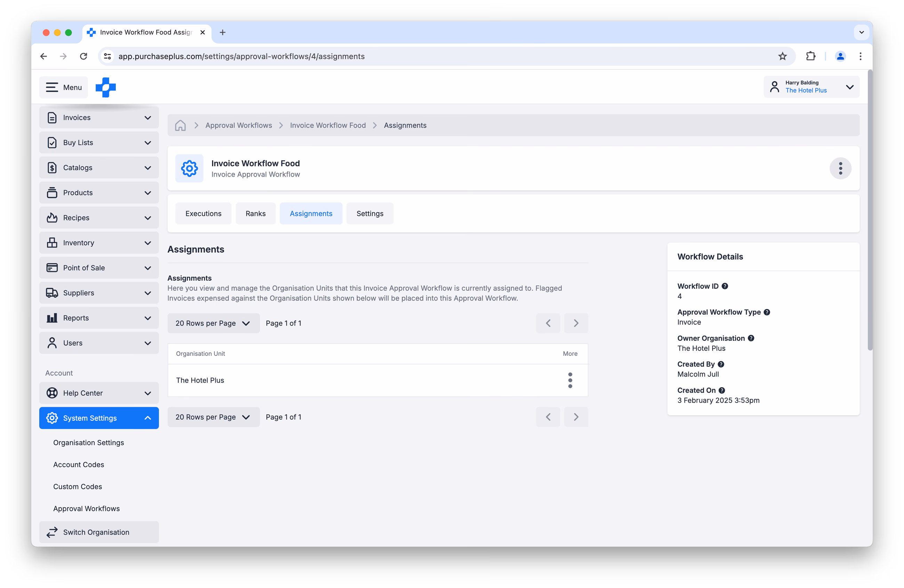Viewport: 904px width, 588px height.
Task: Select the Assignments tab
Action: [x=311, y=214]
